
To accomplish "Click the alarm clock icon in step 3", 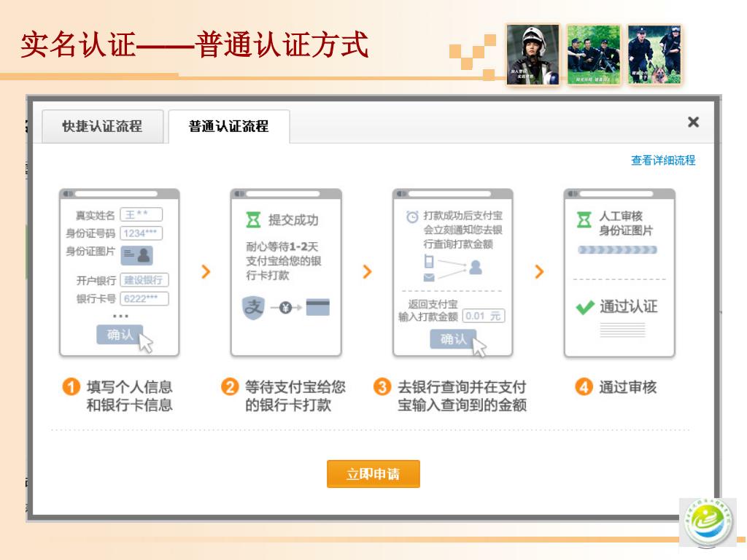I will coord(412,217).
